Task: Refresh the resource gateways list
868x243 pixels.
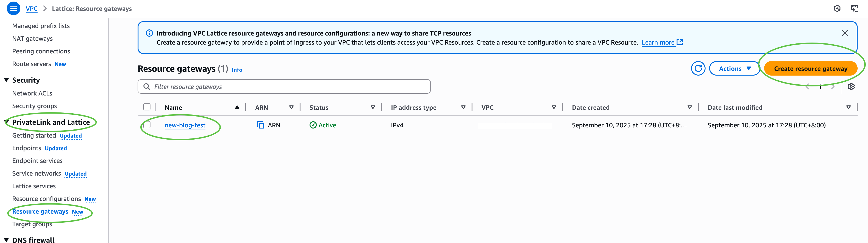Action: click(698, 68)
